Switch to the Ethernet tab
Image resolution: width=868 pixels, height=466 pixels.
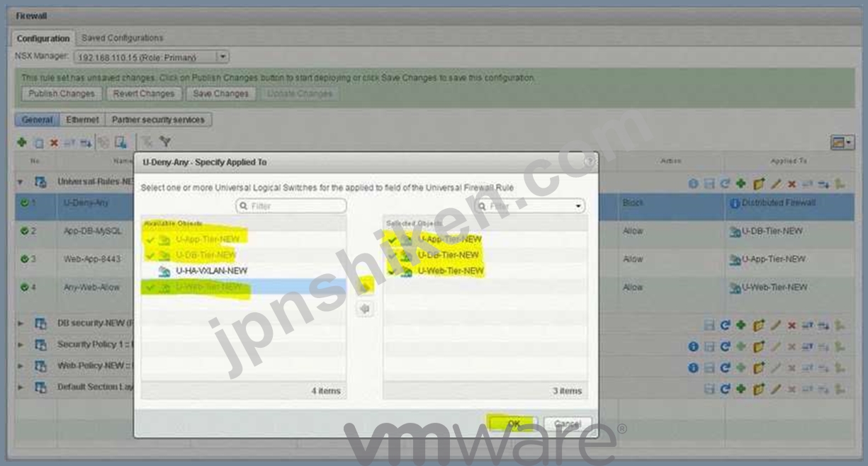pos(81,120)
